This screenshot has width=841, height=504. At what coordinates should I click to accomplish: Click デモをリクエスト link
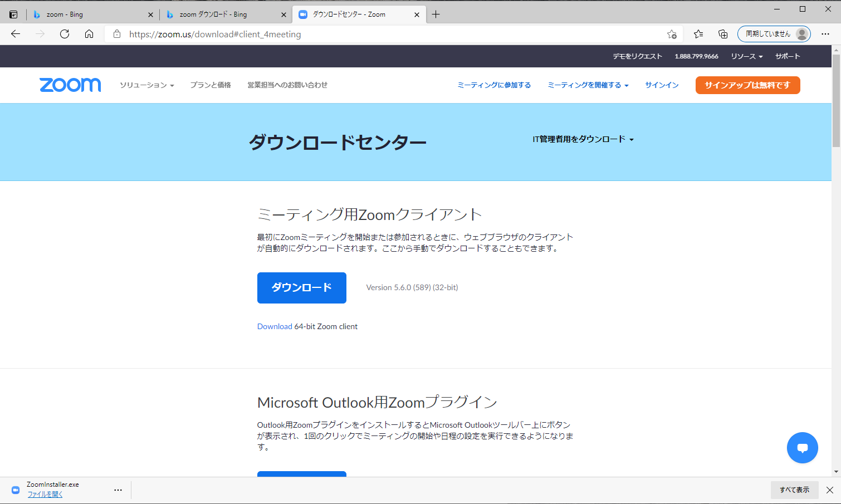637,56
